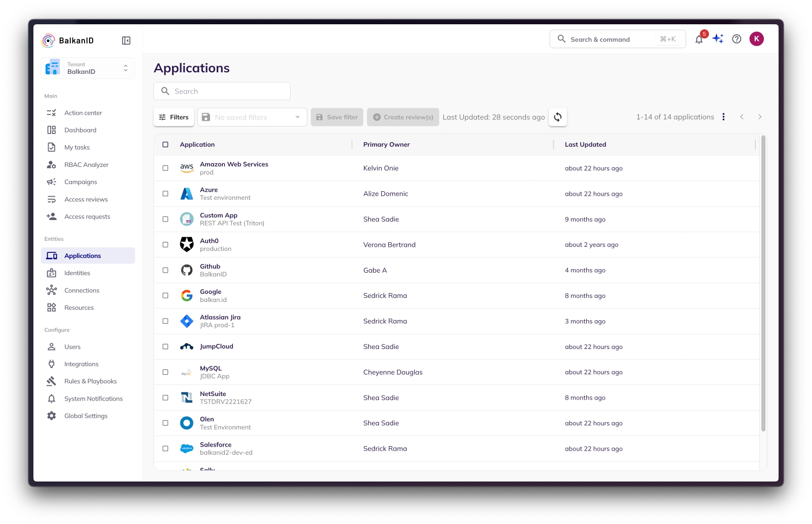The image size is (812, 524).
Task: Open Identities in sidebar
Action: click(88, 273)
